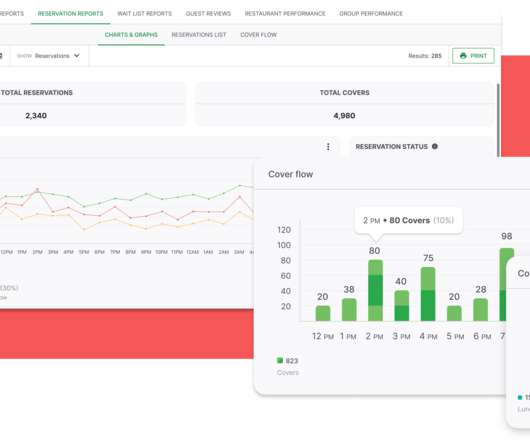530x442 pixels.
Task: Click the Cover flow card title
Action: point(290,174)
